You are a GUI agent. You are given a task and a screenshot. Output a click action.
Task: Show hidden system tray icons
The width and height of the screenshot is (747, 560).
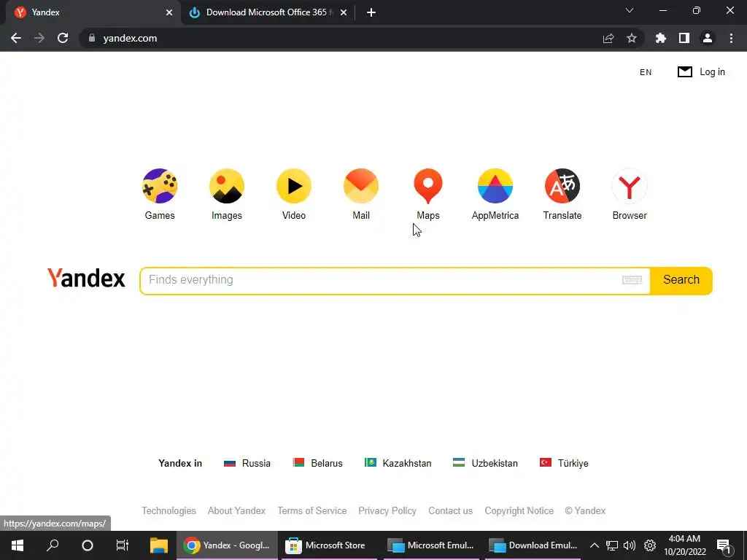(x=594, y=545)
